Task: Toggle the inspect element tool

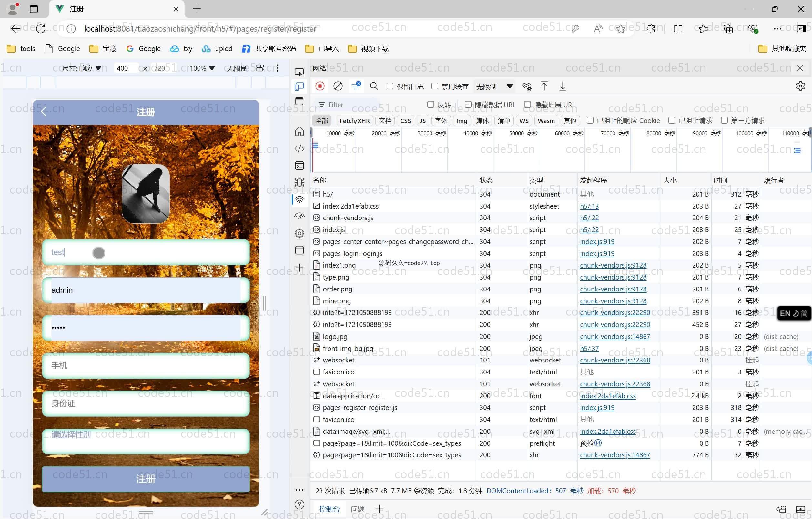Action: tap(299, 72)
